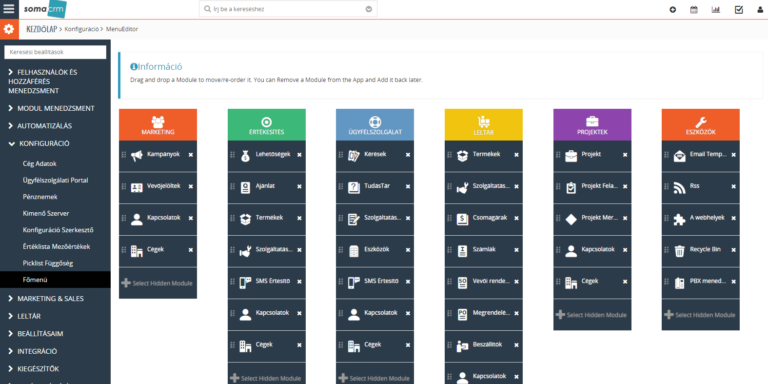Click the Számlák invoice icon

462,251
